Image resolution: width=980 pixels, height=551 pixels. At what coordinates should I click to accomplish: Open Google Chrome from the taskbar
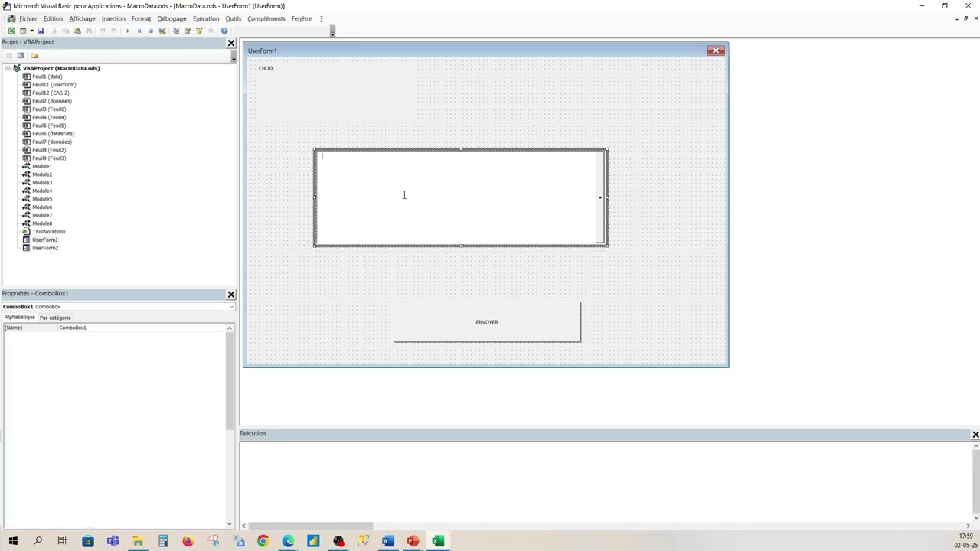tap(263, 541)
